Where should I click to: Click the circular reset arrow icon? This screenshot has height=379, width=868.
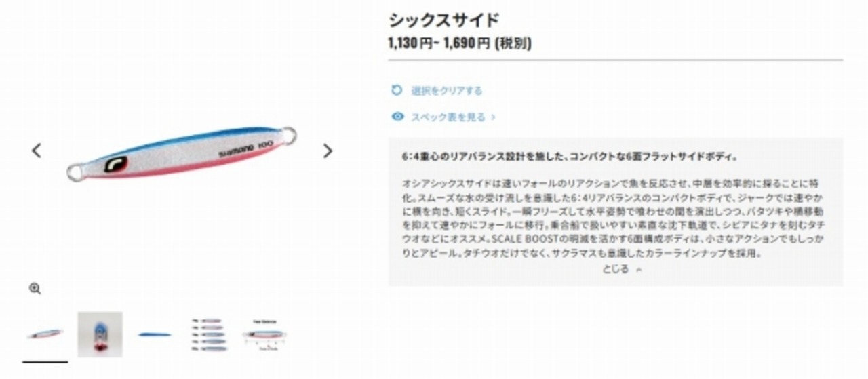coord(397,90)
